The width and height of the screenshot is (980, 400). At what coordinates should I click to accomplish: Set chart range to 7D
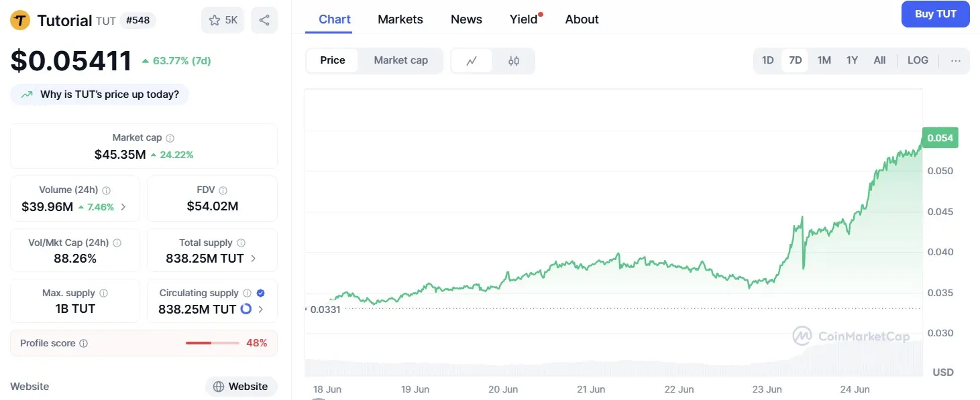(796, 60)
